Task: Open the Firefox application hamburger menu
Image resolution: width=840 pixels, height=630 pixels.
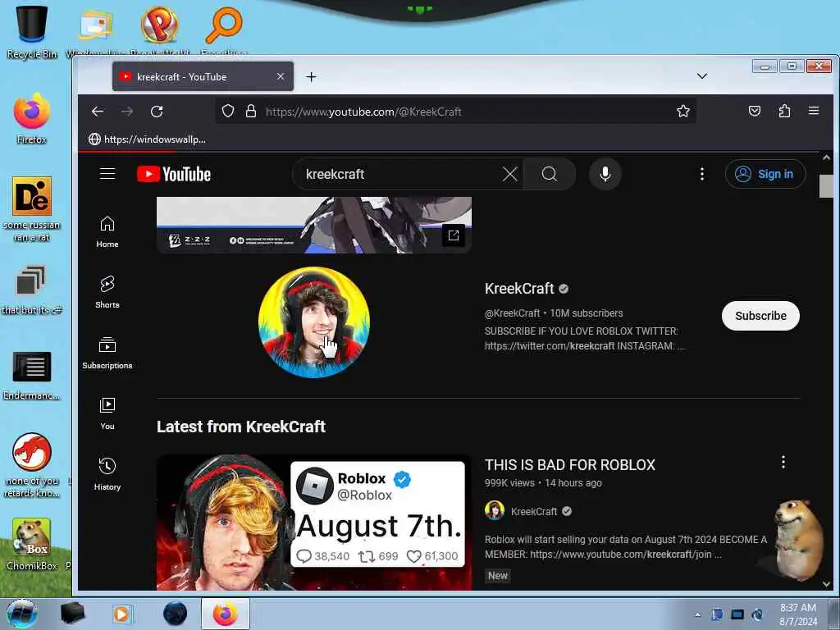Action: (814, 112)
